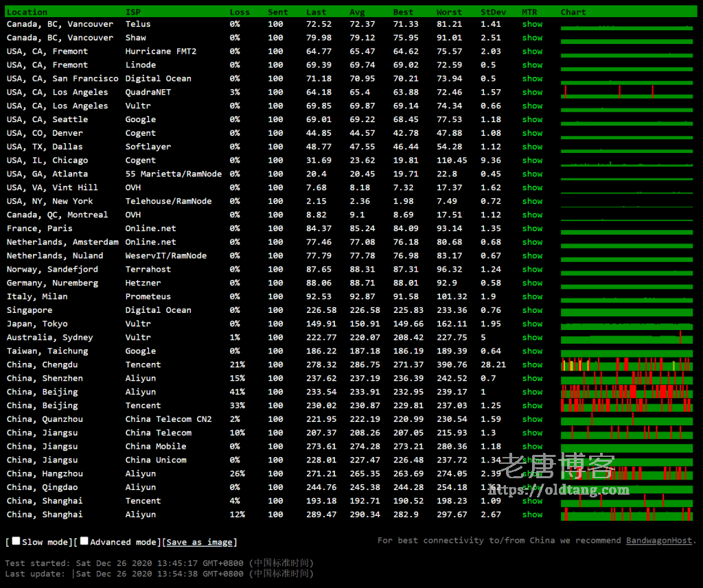The height and width of the screenshot is (588, 703).
Task: Open the BandwagonHost recommendation link
Action: click(x=658, y=541)
